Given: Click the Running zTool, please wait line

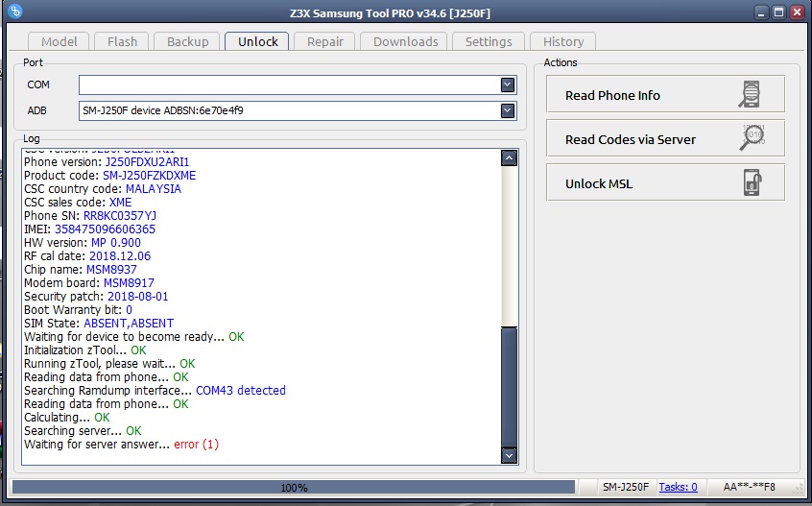Looking at the screenshot, I should (109, 364).
